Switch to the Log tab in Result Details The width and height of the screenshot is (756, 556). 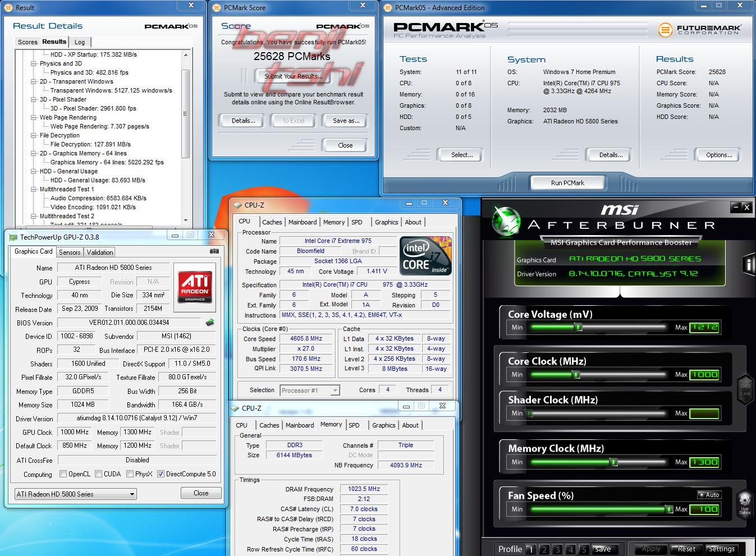(x=80, y=42)
